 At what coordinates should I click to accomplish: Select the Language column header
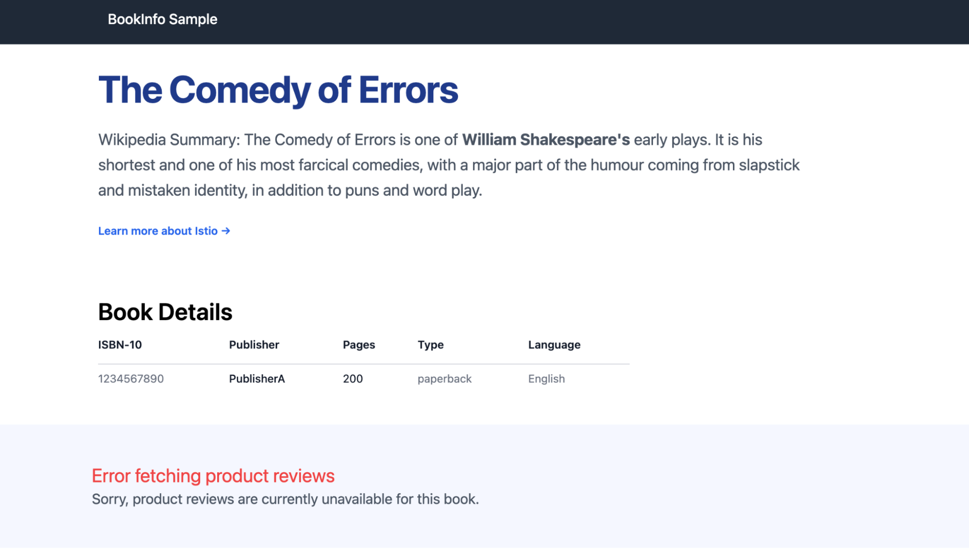pos(554,345)
